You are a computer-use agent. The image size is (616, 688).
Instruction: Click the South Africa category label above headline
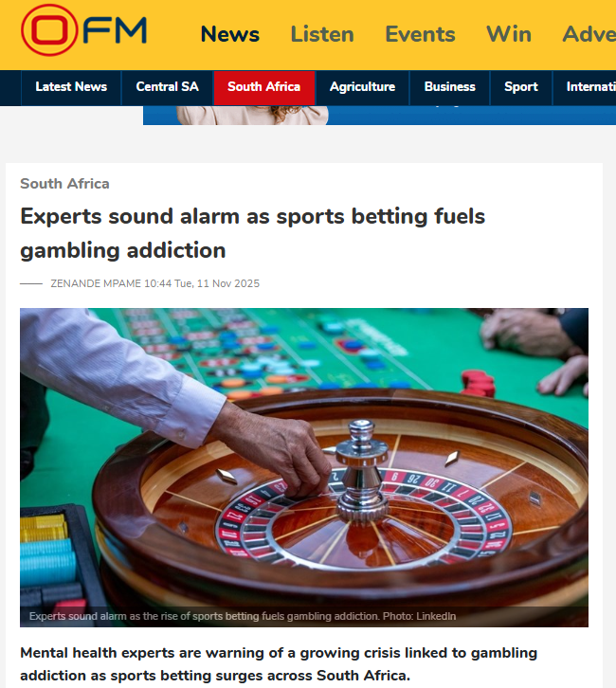[x=64, y=184]
